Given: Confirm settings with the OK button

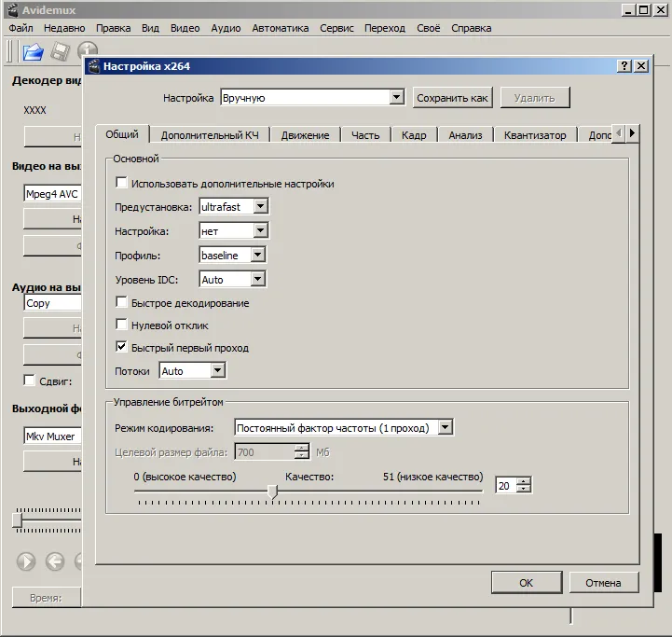Looking at the screenshot, I should click(527, 583).
